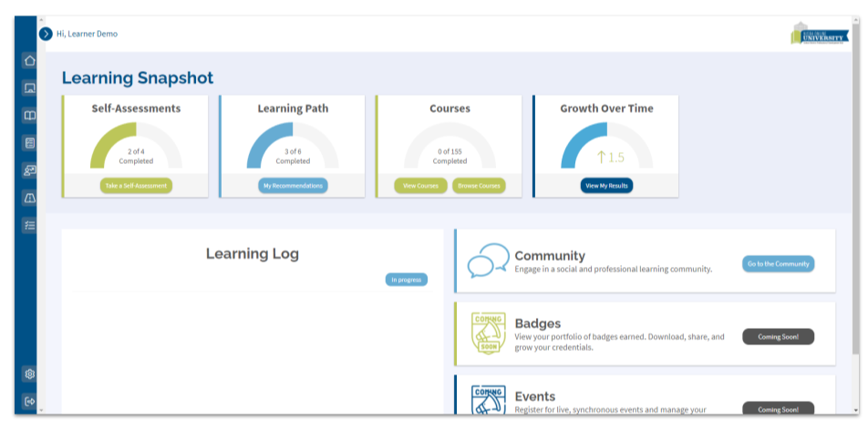The width and height of the screenshot is (868, 430).
Task: Click the Learning Path progress gauge
Action: tap(293, 145)
